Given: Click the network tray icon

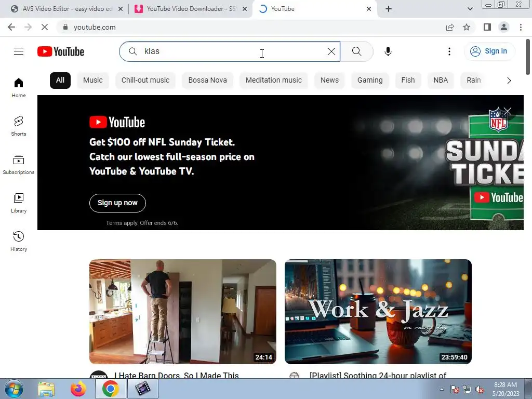Looking at the screenshot, I should 467,390.
